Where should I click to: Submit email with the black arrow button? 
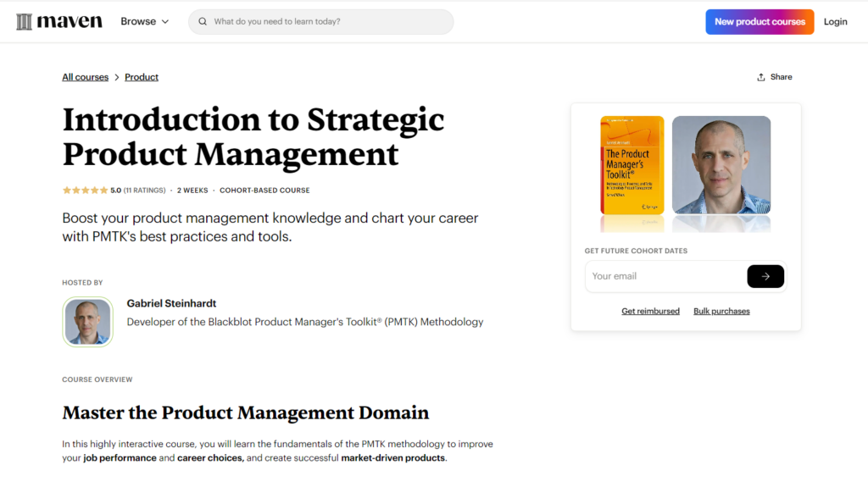click(x=765, y=276)
